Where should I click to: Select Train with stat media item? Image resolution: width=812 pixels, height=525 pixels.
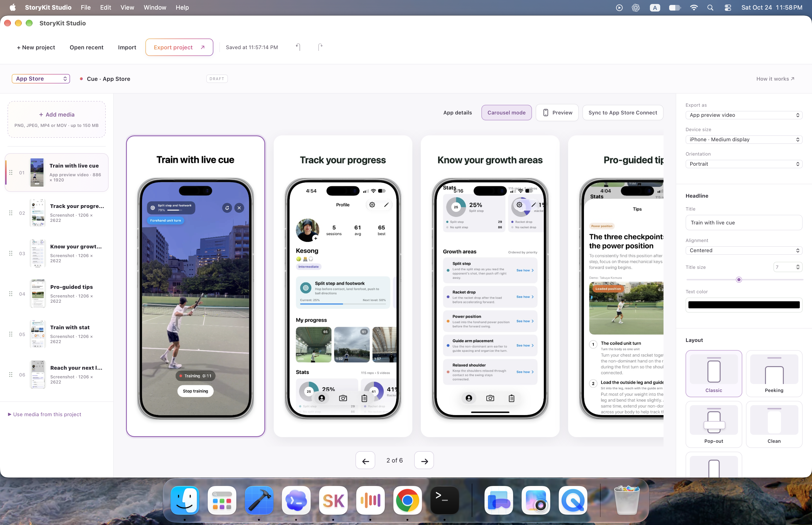tap(57, 334)
